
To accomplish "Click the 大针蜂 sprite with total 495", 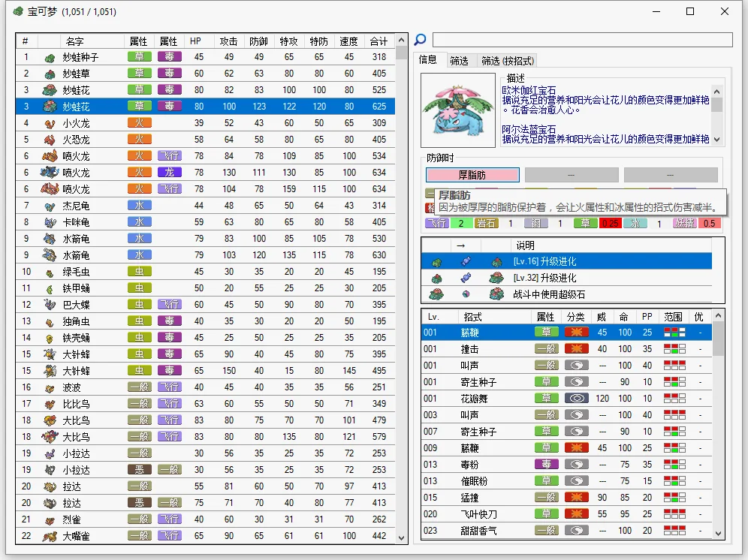I will [50, 371].
